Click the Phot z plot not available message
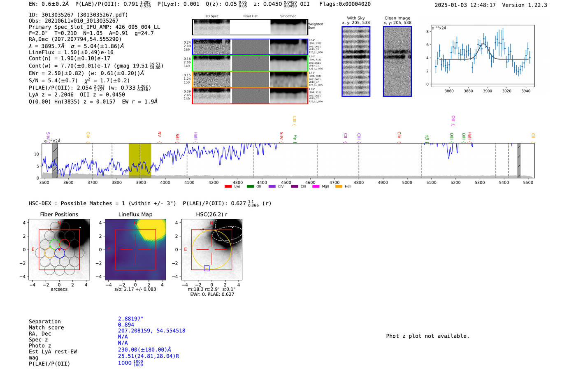 pos(427,336)
